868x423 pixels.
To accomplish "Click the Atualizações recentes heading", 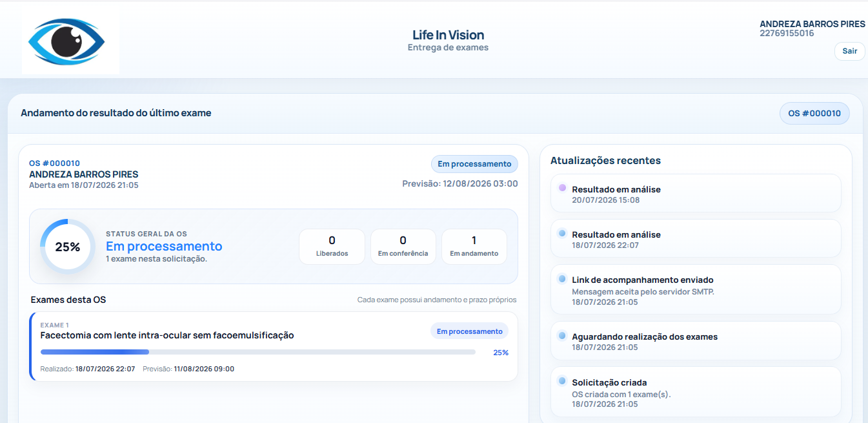I will [605, 160].
